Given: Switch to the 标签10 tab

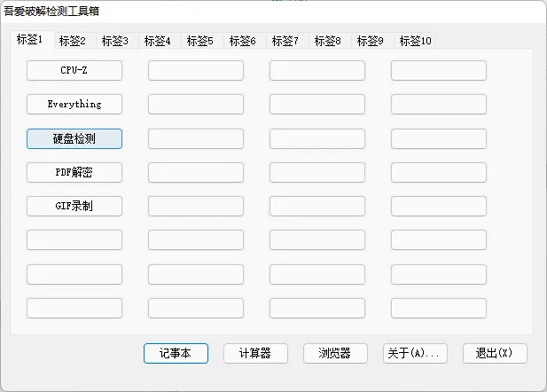Looking at the screenshot, I should 416,41.
